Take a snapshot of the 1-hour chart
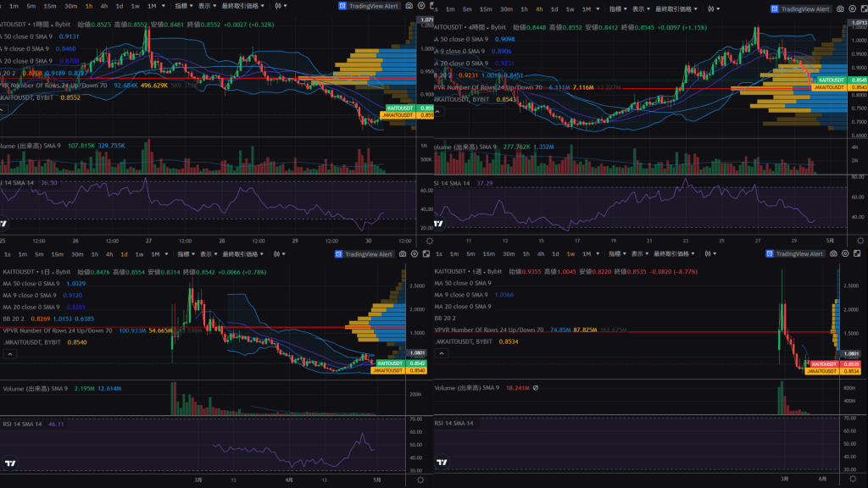 tap(409, 6)
